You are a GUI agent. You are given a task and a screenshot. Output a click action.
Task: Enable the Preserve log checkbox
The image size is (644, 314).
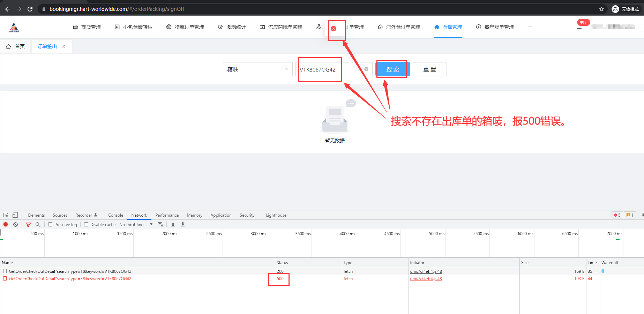pyautogui.click(x=51, y=224)
